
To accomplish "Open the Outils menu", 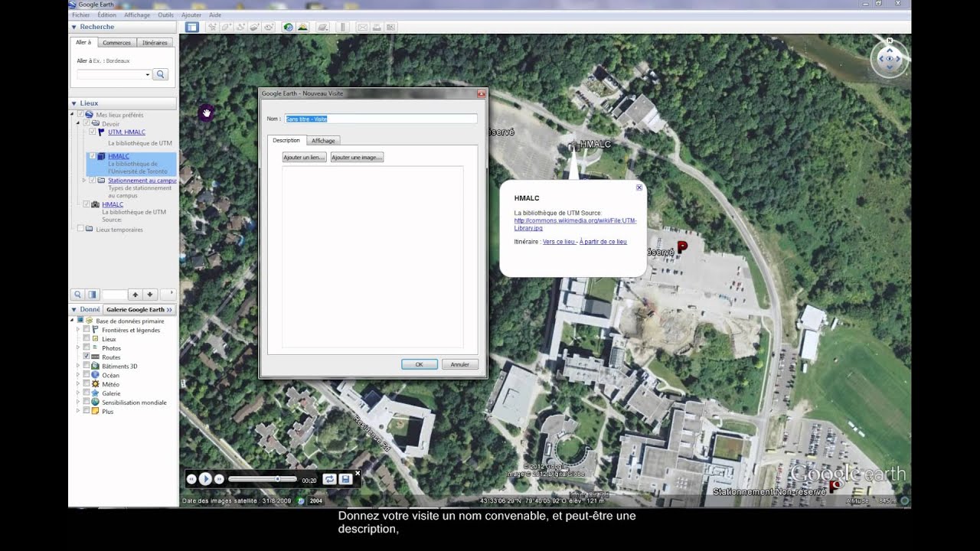I will (x=165, y=15).
